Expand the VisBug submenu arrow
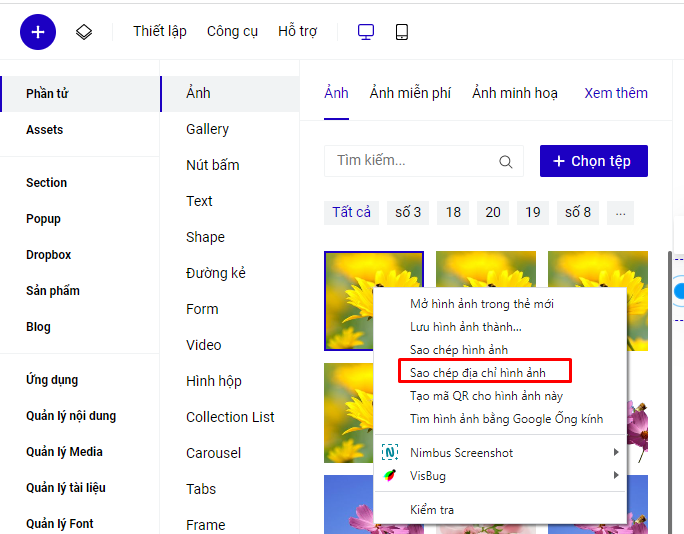The height and width of the screenshot is (534, 684). coord(616,476)
